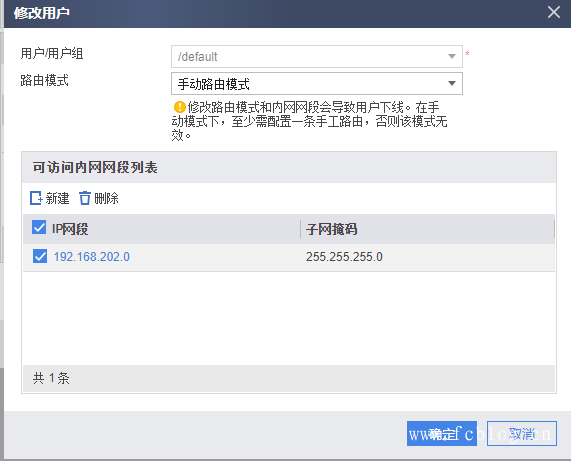Screen dimensions: 571x461
Task: Close the 修改用户 dialog with X
Action: [x=554, y=12]
